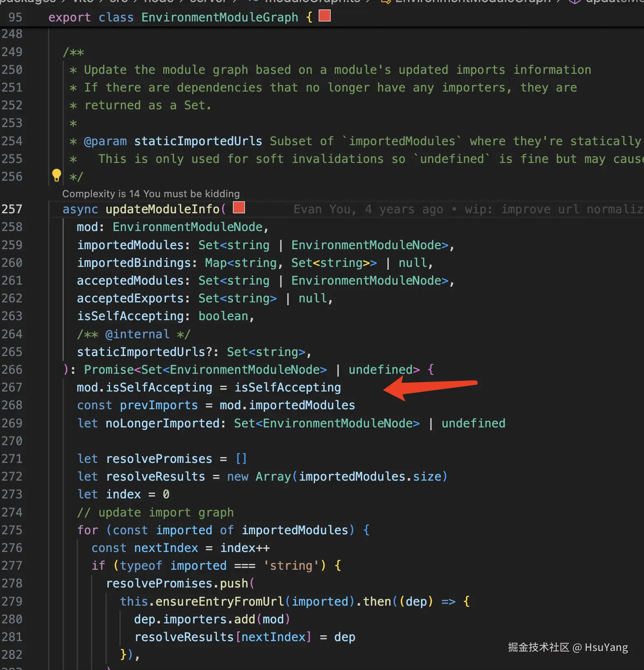Screen dimensions: 644x670
Task: Click 'resolveResults' declaration on line 272
Action: 155,477
